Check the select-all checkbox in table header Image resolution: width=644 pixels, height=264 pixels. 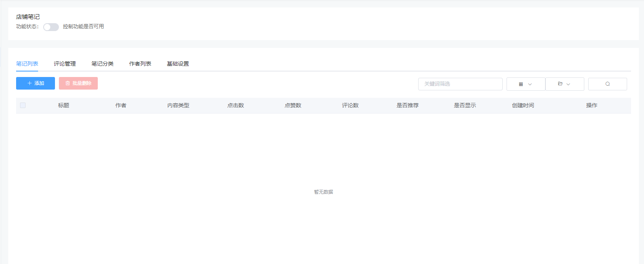[23, 105]
